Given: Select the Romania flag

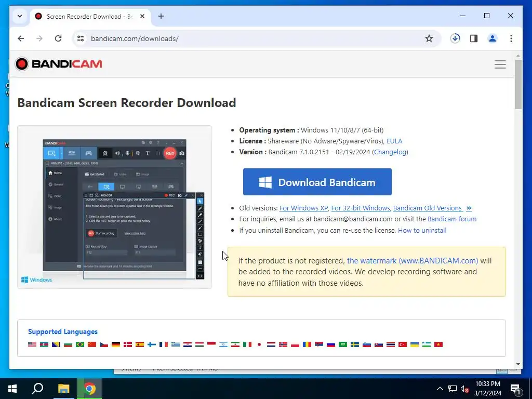Looking at the screenshot, I should pos(307,344).
